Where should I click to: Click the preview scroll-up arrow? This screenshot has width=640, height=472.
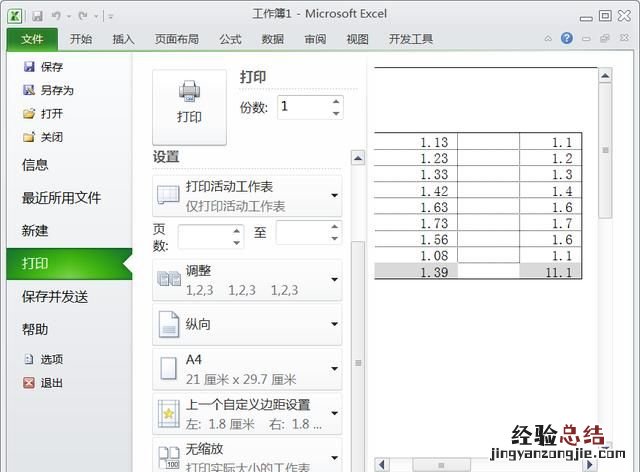coord(605,76)
